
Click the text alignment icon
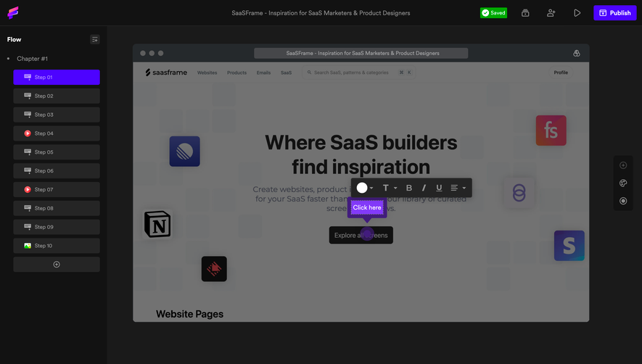pyautogui.click(x=454, y=188)
